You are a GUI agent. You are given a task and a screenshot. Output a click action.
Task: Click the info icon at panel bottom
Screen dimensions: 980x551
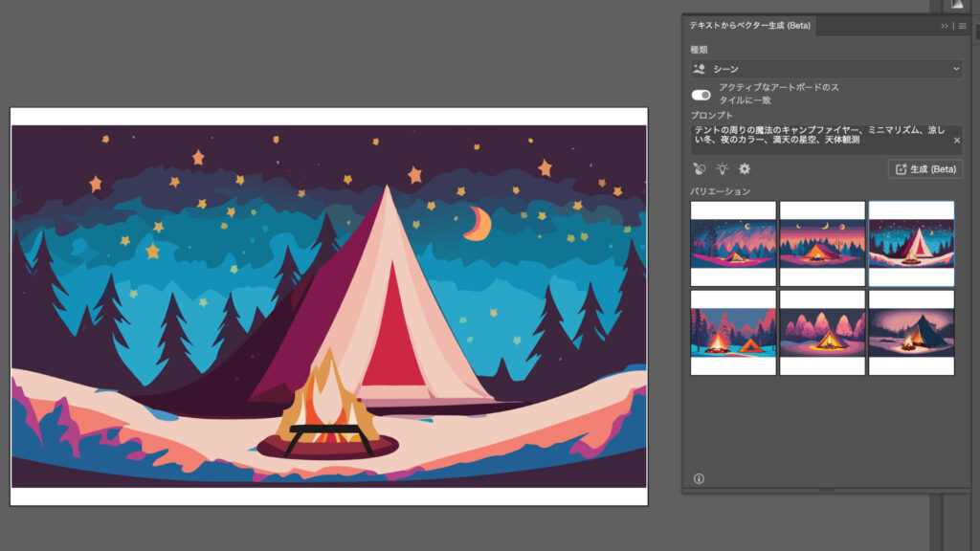click(699, 478)
